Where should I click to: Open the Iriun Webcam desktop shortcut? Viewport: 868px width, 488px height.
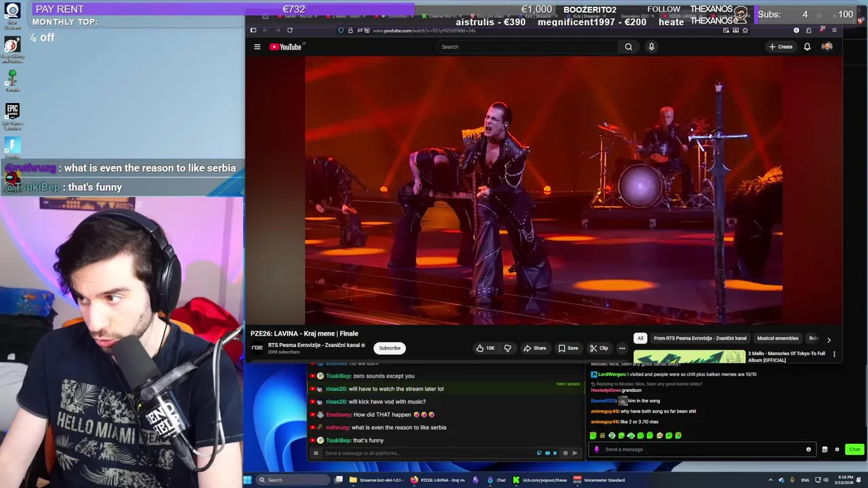click(12, 16)
